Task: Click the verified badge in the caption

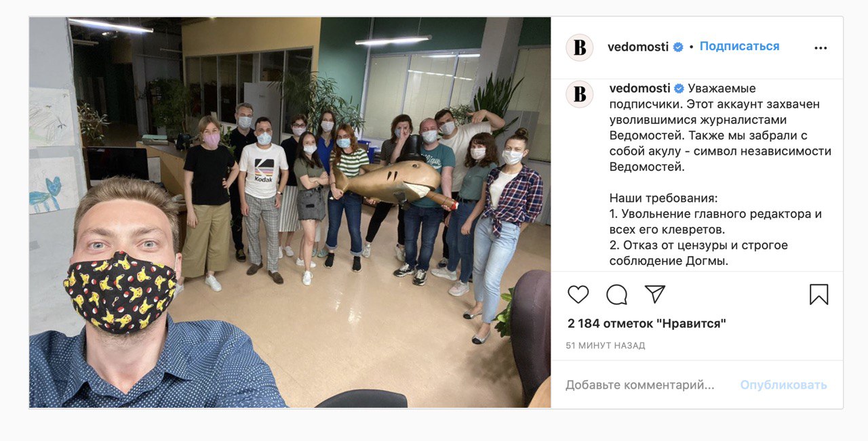Action: 679,89
